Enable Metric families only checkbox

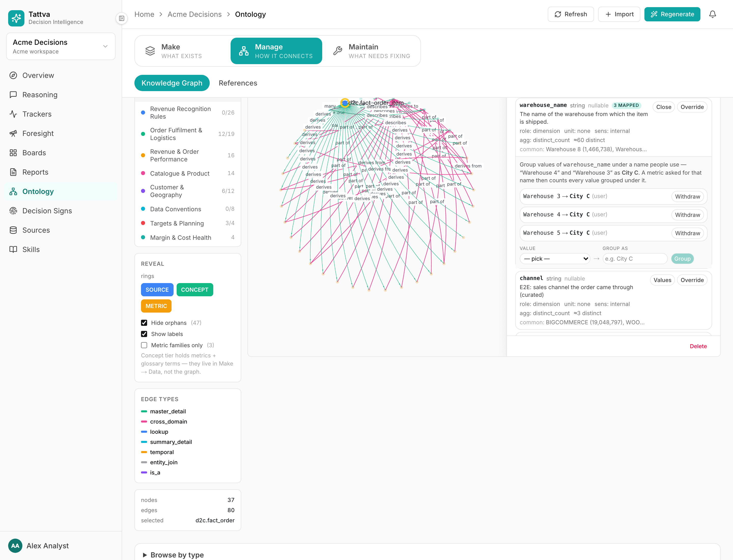point(144,345)
